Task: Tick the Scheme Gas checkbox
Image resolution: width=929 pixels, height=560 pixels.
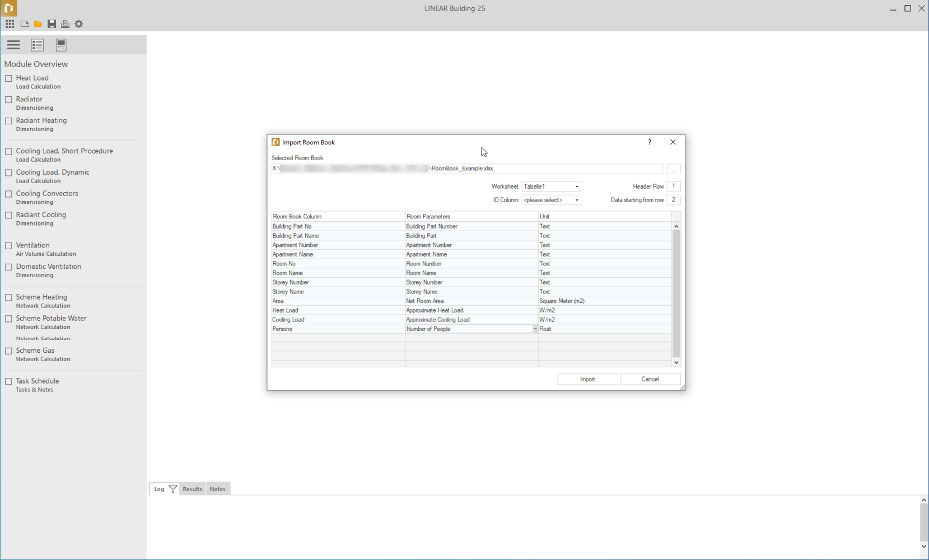Action: [x=9, y=351]
